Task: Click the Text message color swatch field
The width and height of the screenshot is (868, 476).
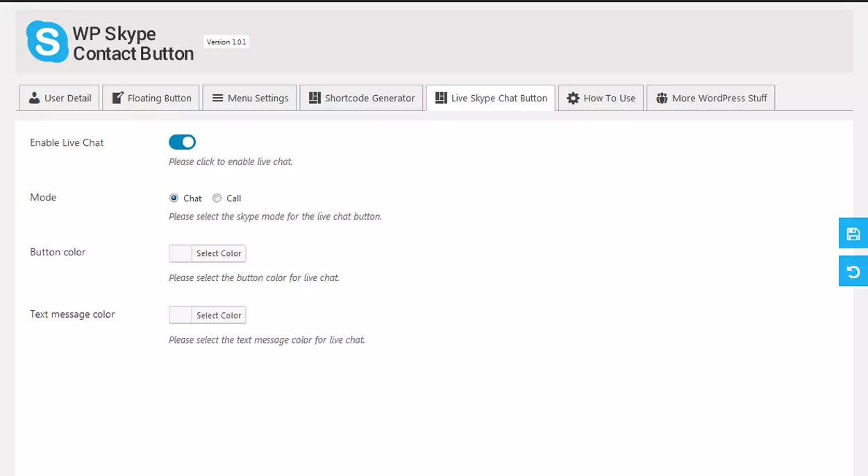Action: tap(181, 315)
